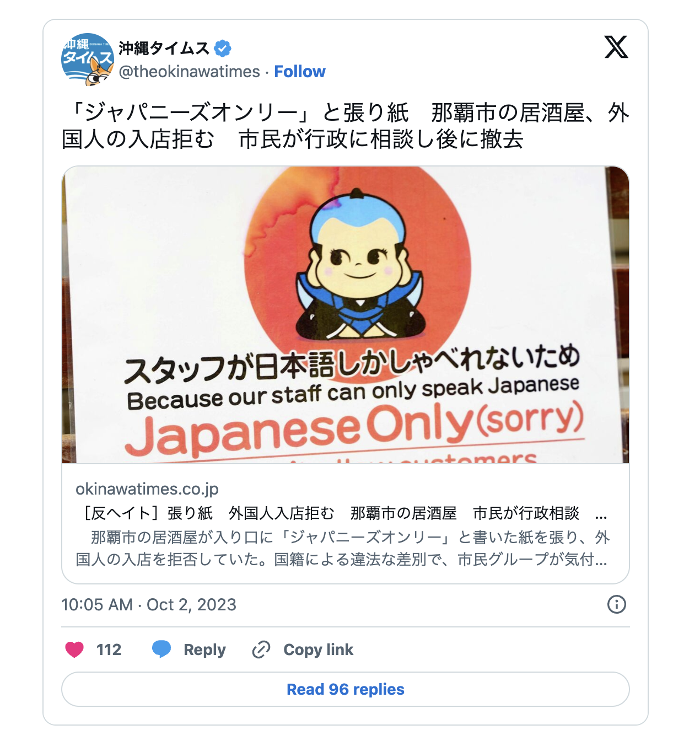Viewport: 700px width, 730px height.
Task: Open the Japanese Only sign image
Action: (x=346, y=315)
